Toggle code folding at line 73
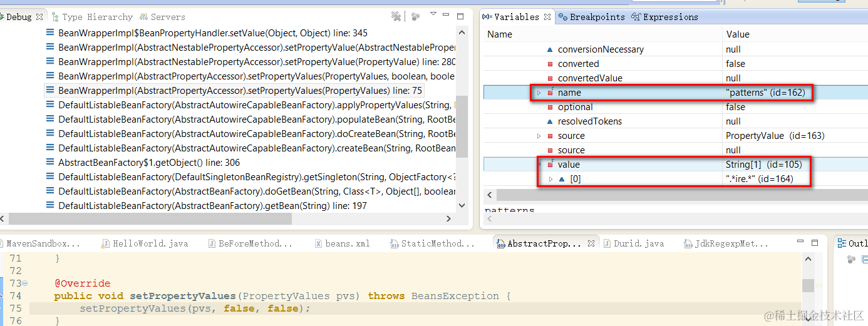The height and width of the screenshot is (326, 868). point(24,283)
